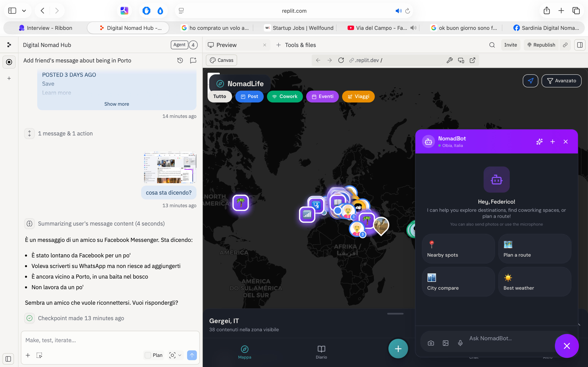Screen dimensions: 588x367
Task: Enable the Plan checkbox
Action: [148, 355]
